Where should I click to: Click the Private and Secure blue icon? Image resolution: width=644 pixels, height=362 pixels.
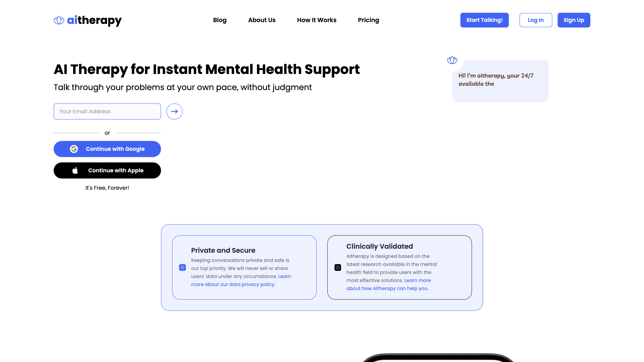(x=182, y=267)
